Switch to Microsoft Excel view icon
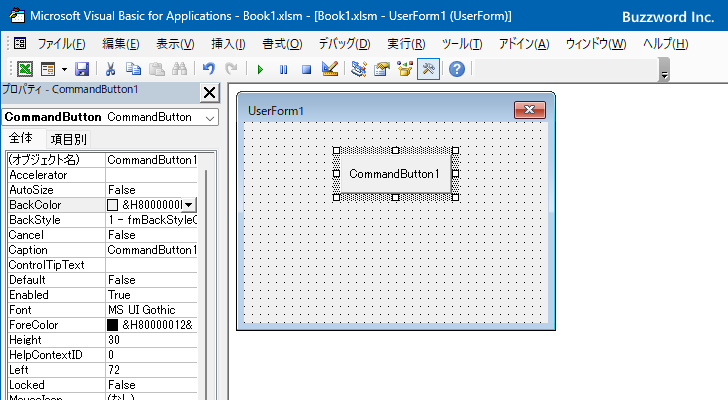 [x=25, y=69]
